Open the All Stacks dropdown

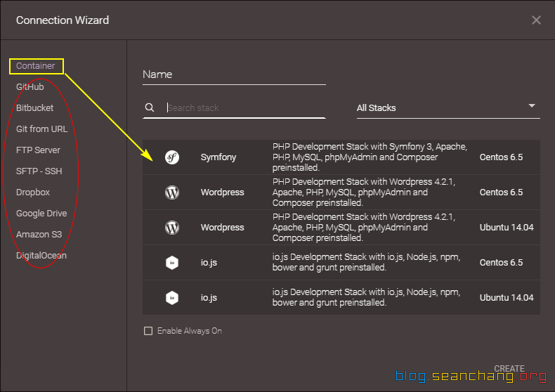point(448,108)
